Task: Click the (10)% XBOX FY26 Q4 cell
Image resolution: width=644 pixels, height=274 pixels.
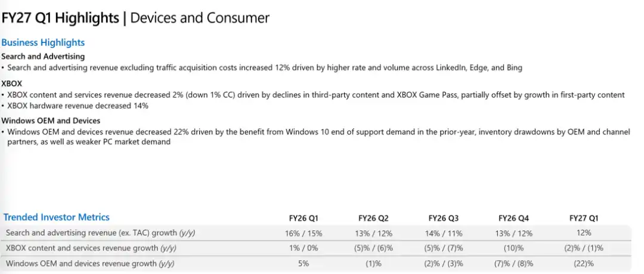Action: [514, 248]
